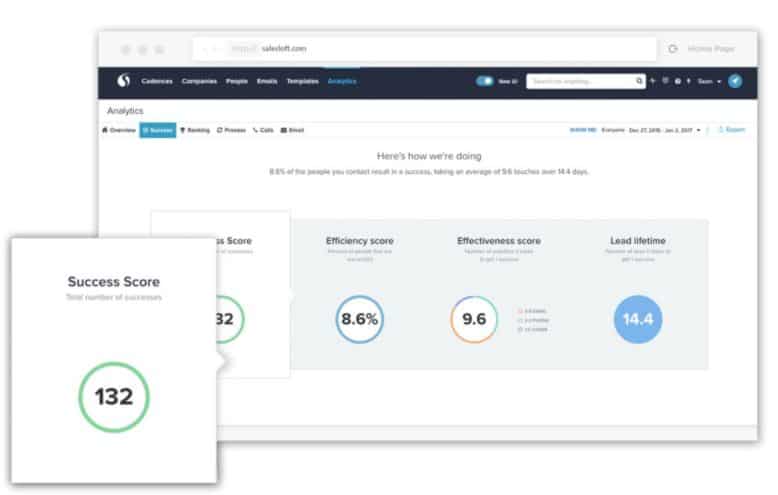
Task: Click the Effectiveness score 9.6 circle
Action: [x=473, y=319]
